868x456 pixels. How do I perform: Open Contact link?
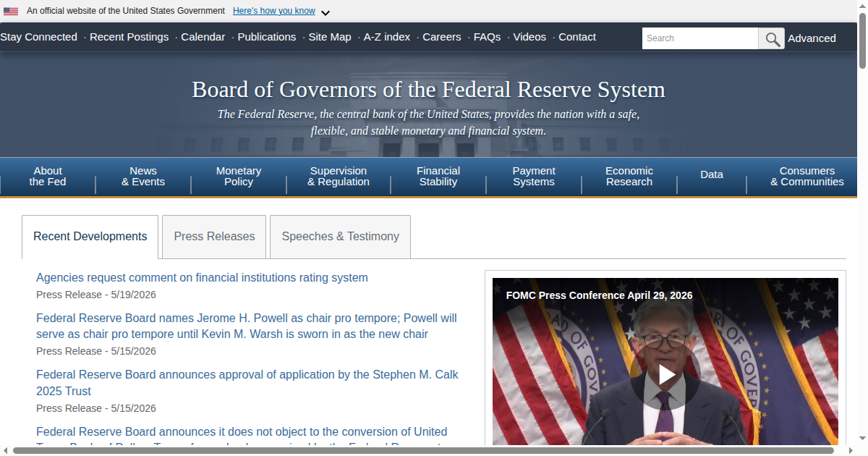pyautogui.click(x=577, y=37)
